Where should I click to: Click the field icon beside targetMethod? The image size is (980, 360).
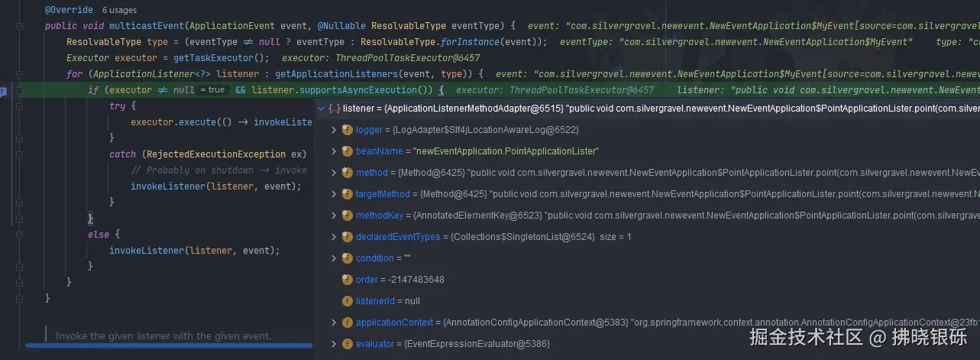tap(348, 194)
